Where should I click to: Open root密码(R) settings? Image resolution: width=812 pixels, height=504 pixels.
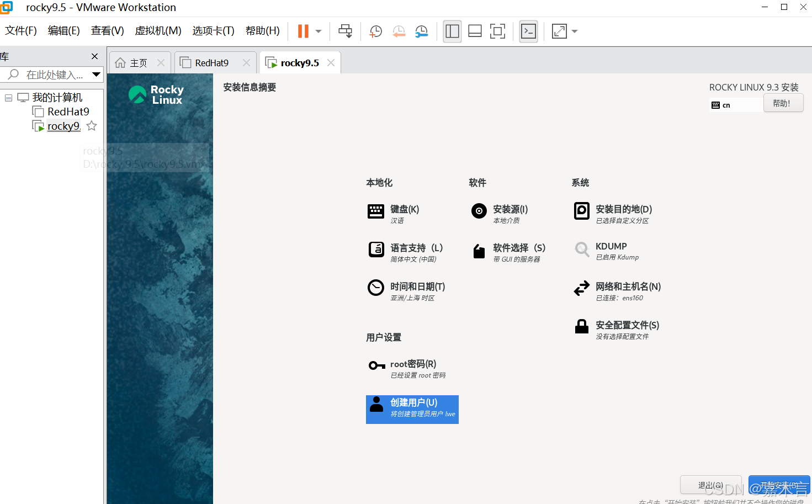[407, 368]
